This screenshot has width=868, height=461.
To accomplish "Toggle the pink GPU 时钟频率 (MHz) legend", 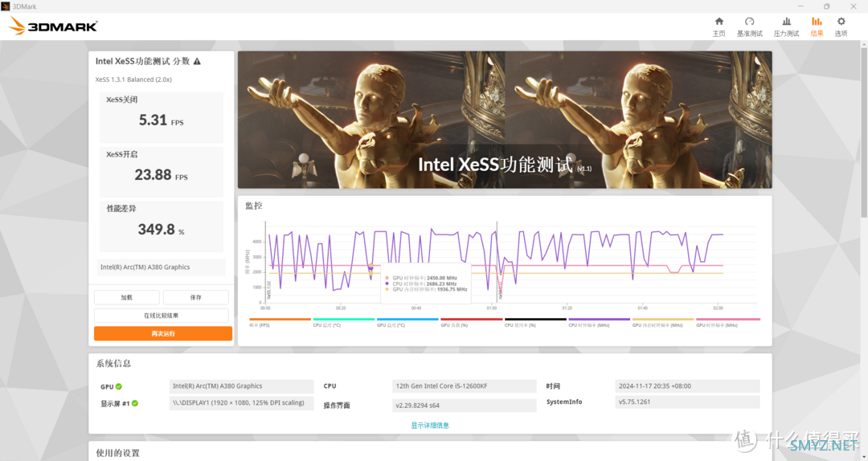I will (728, 322).
